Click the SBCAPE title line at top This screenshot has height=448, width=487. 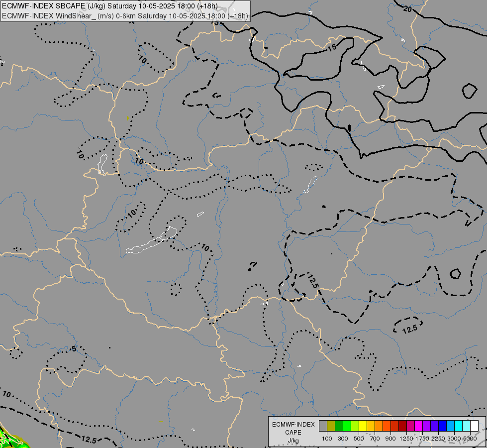[x=110, y=6]
